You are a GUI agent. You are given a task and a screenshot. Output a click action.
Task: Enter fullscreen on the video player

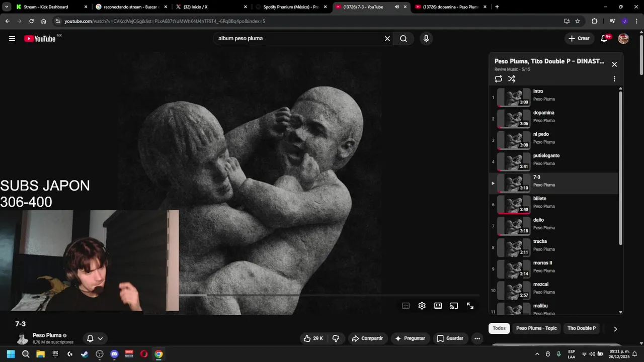pyautogui.click(x=470, y=306)
